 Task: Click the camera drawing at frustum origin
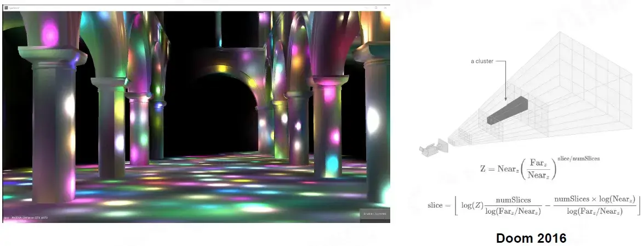434,147
